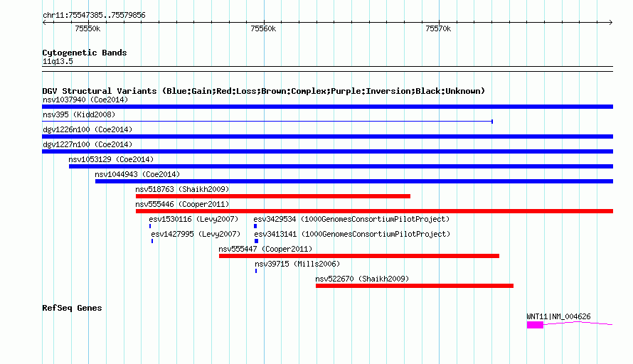The width and height of the screenshot is (633, 364).
Task: Click the nsv1053129 (Coe2014) label
Action: (111, 159)
